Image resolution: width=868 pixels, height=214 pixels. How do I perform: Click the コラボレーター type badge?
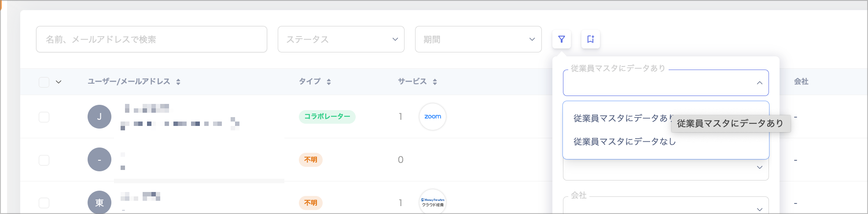[327, 117]
